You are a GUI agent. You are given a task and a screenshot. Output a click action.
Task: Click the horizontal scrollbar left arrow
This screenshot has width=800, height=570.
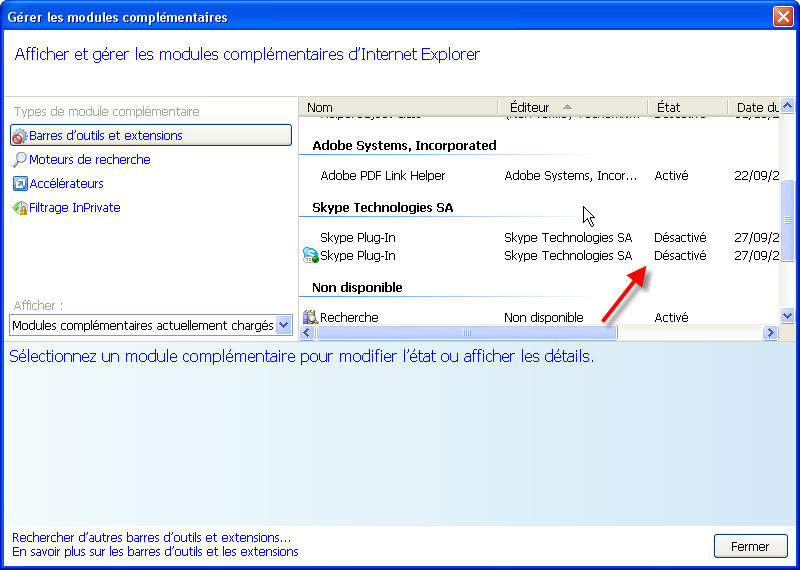[x=307, y=333]
